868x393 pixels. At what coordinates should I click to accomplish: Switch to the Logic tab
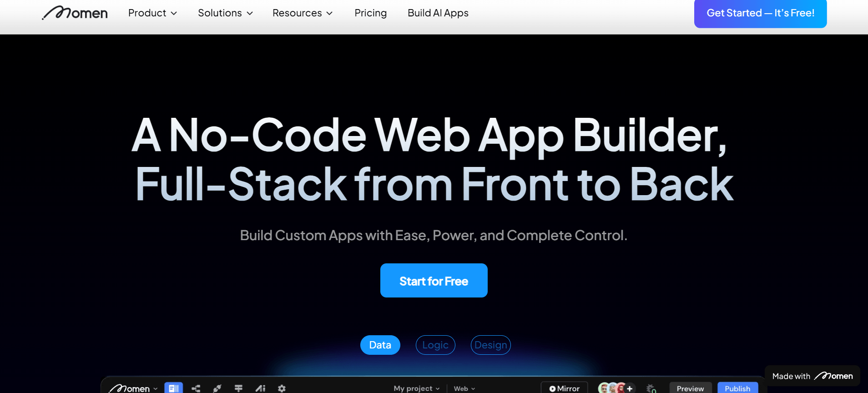click(x=435, y=345)
